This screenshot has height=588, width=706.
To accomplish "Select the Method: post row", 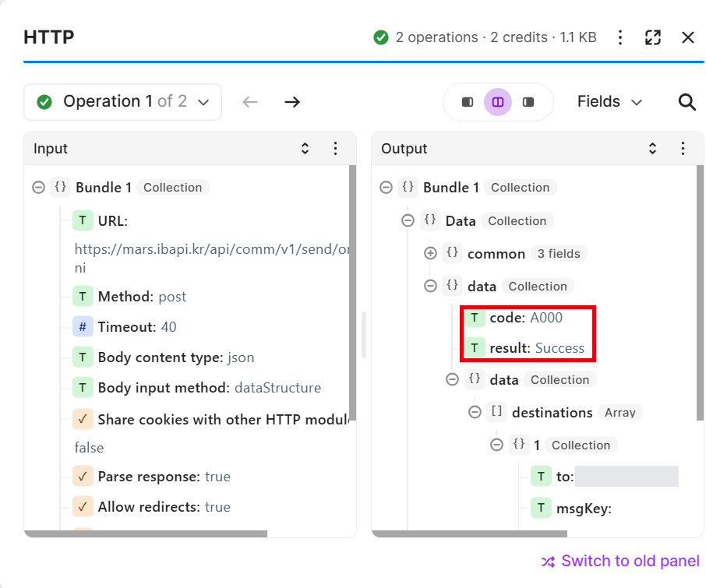I will (129, 297).
